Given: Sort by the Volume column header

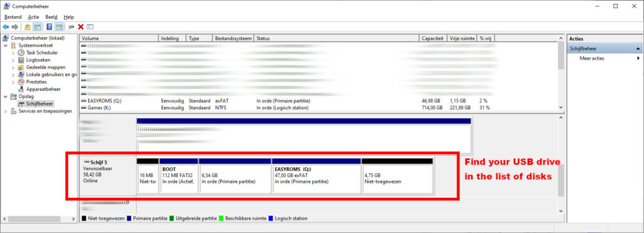Looking at the screenshot, I should coord(119,38).
